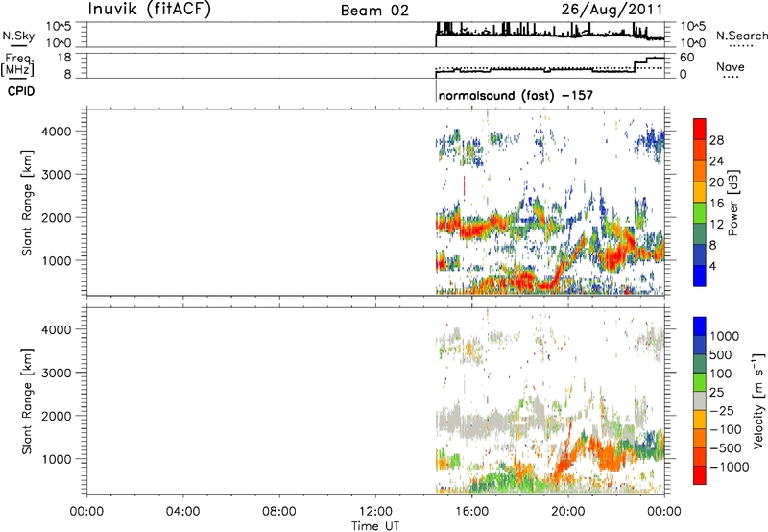Click the '2000' tick of velocity panel
This screenshot has height=532, width=768.
pyautogui.click(x=57, y=416)
